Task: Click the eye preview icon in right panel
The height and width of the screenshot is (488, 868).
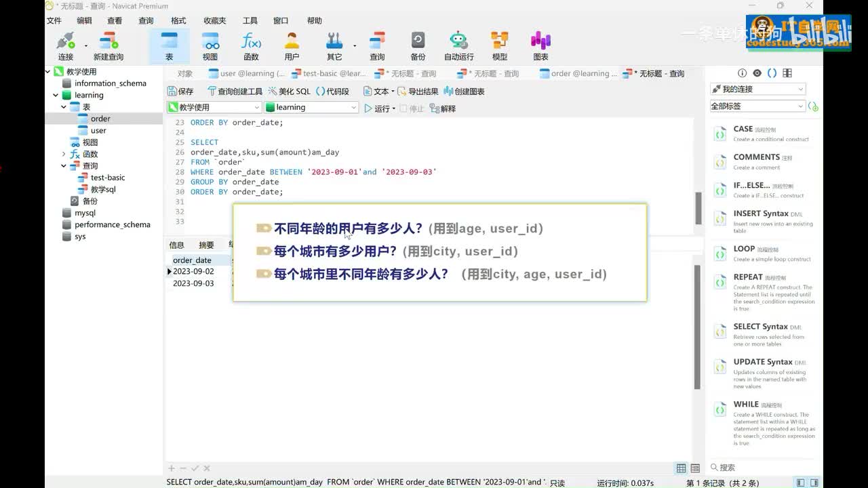Action: (x=757, y=73)
